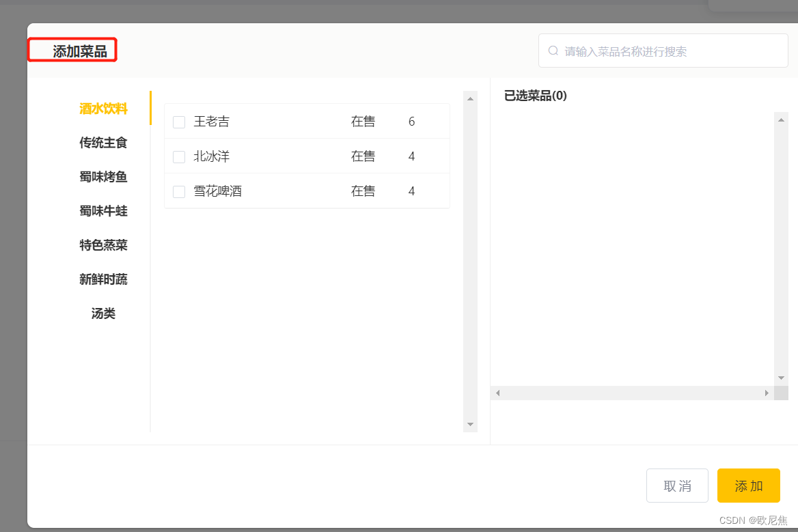
Task: Click the right arrow of horizontal scrollbar
Action: tap(767, 393)
